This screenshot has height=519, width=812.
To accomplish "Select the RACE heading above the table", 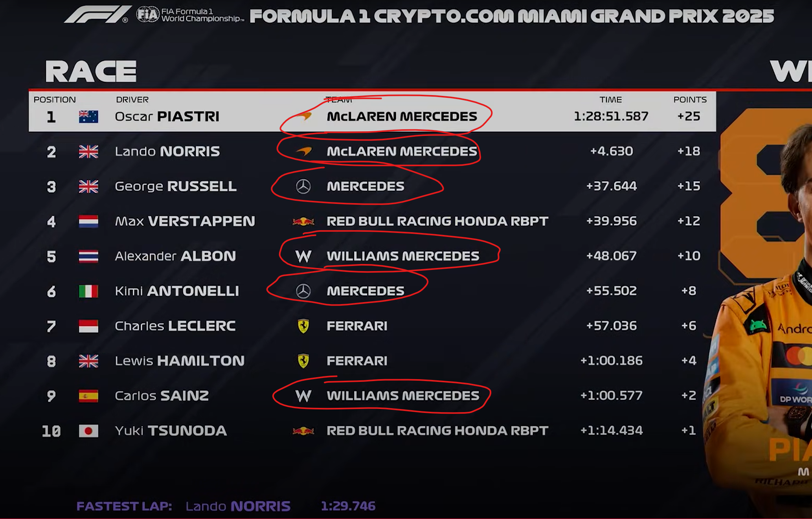I will (91, 72).
